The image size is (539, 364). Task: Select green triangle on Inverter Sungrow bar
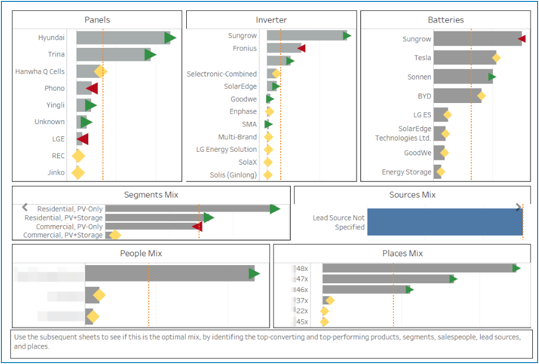(x=347, y=35)
